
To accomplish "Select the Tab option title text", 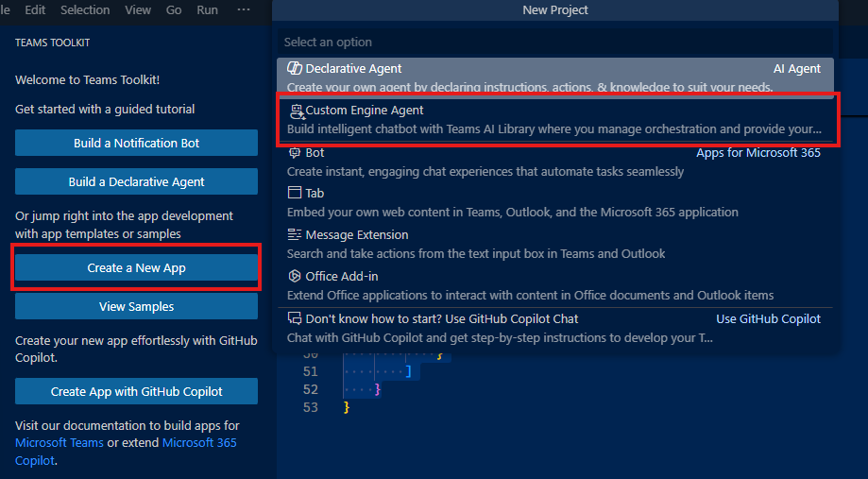I will pyautogui.click(x=315, y=193).
